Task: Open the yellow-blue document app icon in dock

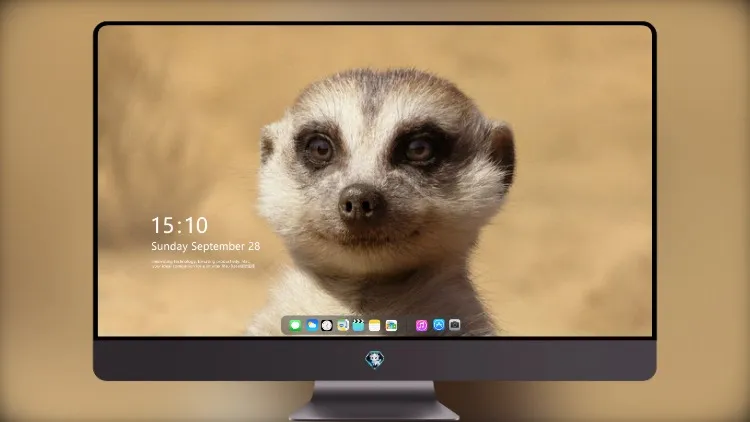Action: click(342, 325)
